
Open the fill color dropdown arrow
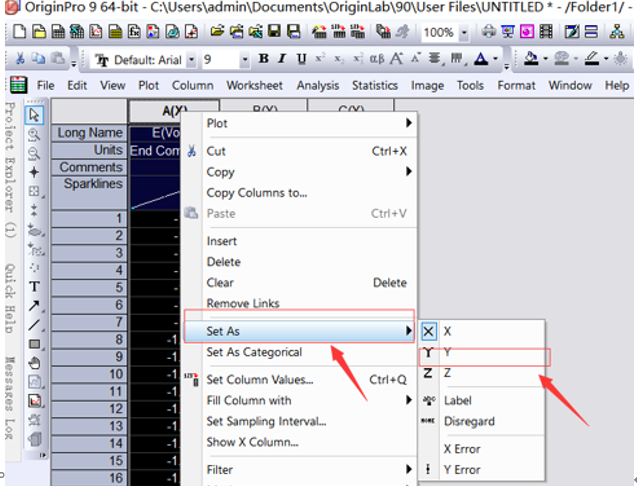(545, 59)
